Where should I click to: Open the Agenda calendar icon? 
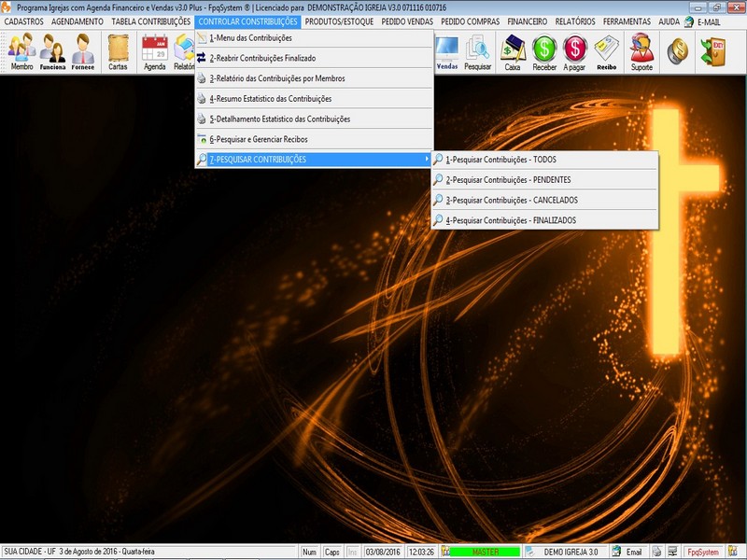click(155, 51)
